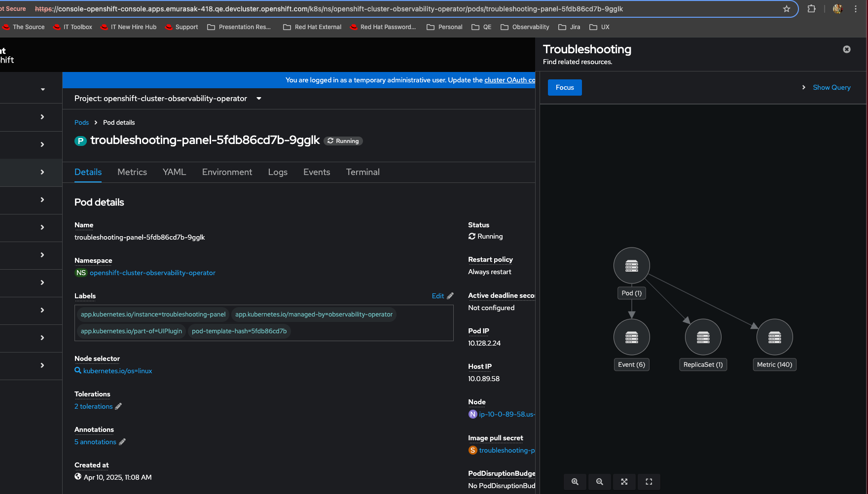
Task: Open the browser three-dot menu
Action: pyautogui.click(x=856, y=9)
